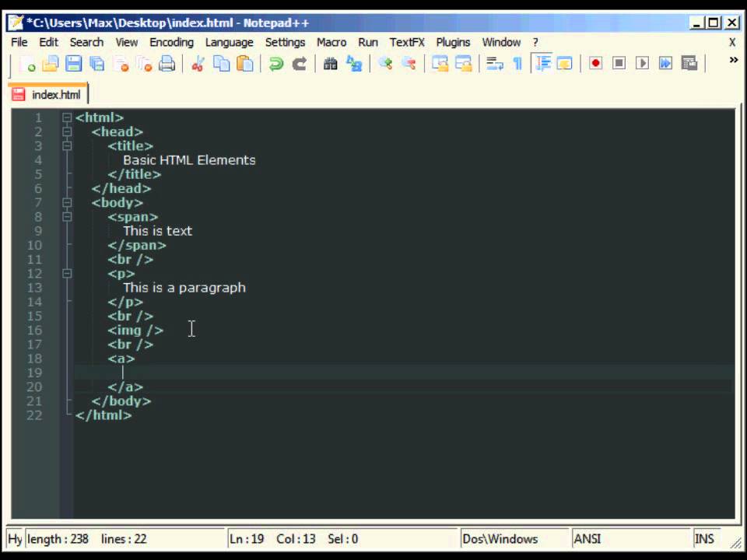Click the Close All toolbar icon

144,64
